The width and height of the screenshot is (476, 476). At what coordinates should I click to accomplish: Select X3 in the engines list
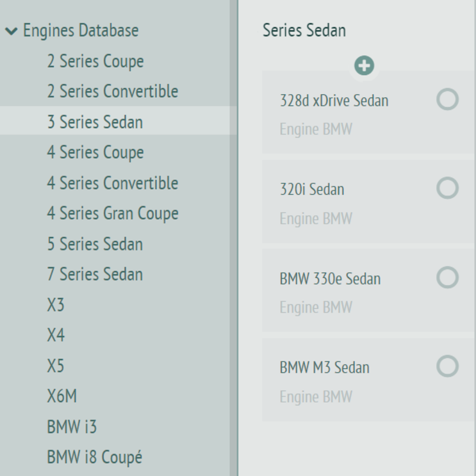56,305
